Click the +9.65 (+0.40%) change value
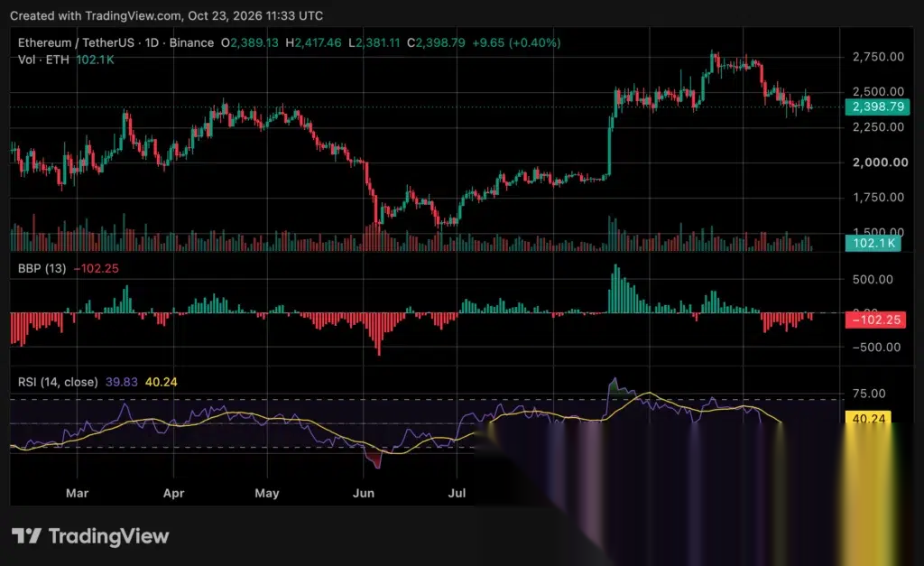Viewport: 924px width, 566px height. click(516, 43)
